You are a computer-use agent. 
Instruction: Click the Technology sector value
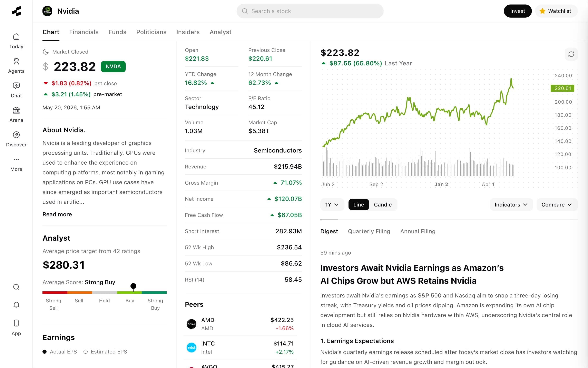pos(202,107)
